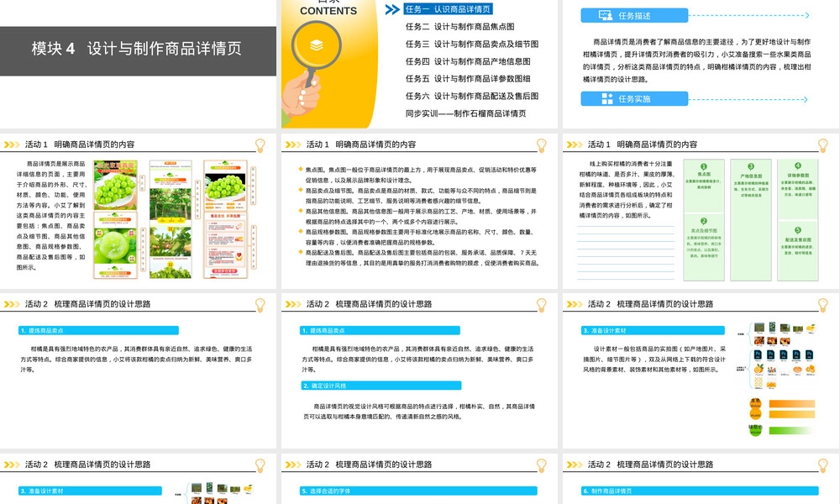This screenshot has width=840, height=504.
Task: Click the large single green grape close-up image
Action: tap(115, 245)
